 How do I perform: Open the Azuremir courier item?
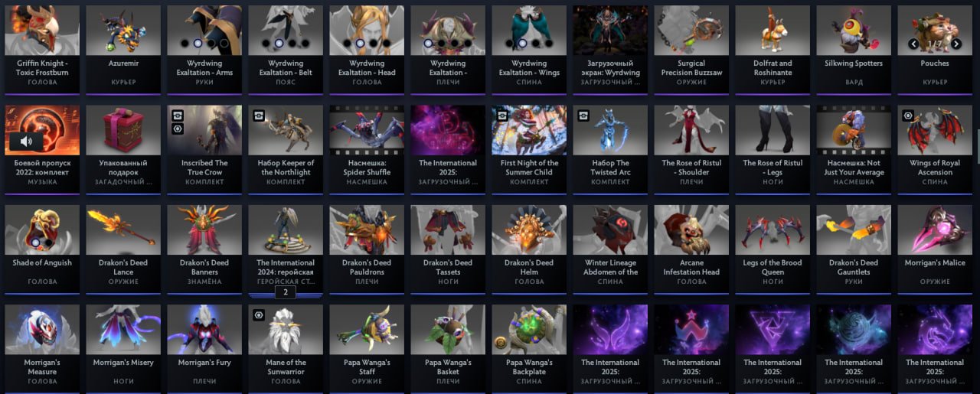click(123, 46)
